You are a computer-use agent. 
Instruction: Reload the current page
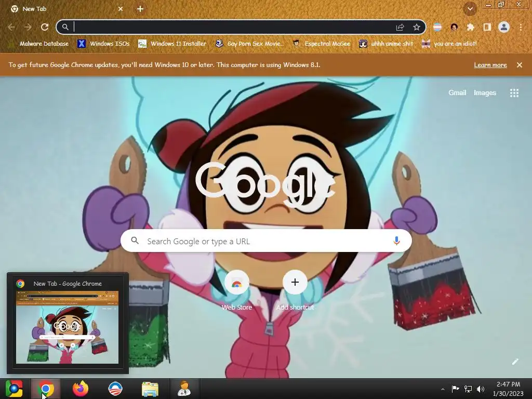click(x=45, y=27)
